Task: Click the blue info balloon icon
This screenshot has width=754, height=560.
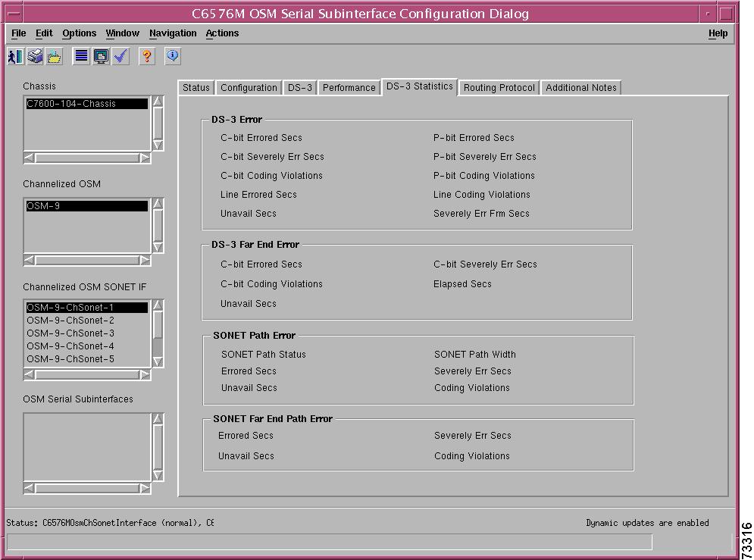Action: pyautogui.click(x=173, y=57)
